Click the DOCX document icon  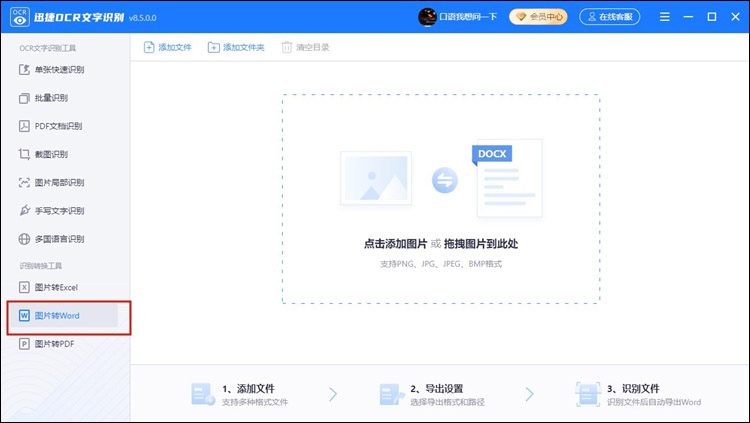coord(507,178)
